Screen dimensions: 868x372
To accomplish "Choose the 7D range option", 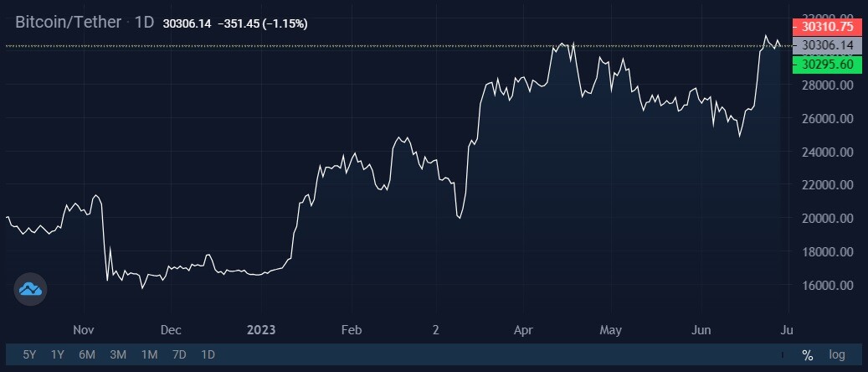I will (x=179, y=354).
